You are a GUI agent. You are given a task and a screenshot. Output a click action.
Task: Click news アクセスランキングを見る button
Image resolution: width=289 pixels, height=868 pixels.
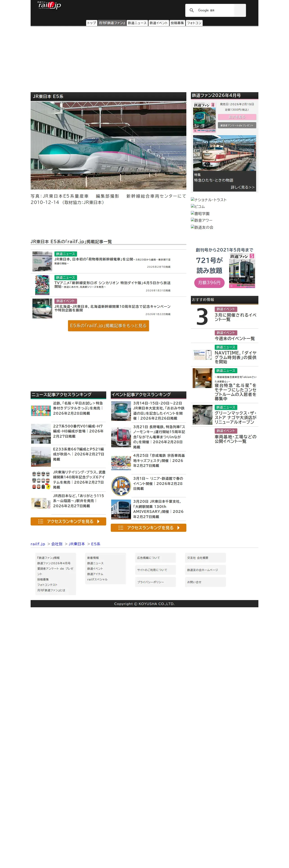[x=68, y=521]
